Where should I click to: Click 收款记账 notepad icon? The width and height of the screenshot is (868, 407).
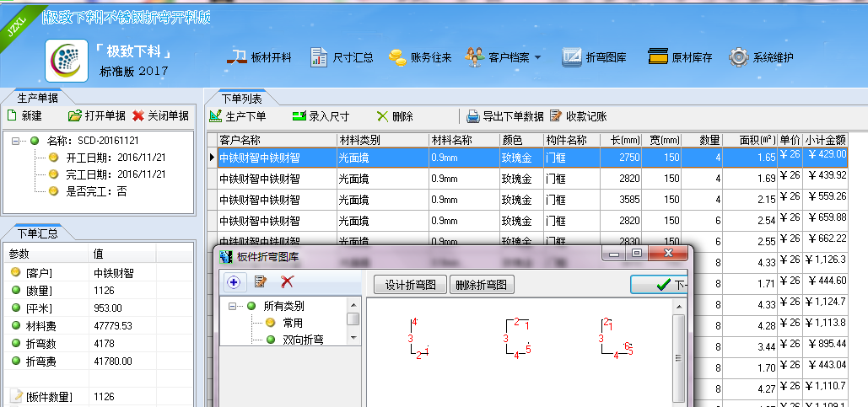click(x=556, y=116)
